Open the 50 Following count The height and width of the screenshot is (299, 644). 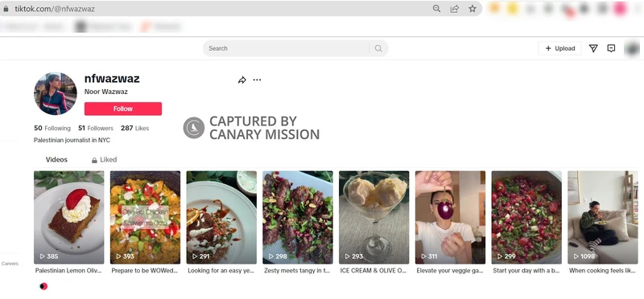tap(52, 128)
